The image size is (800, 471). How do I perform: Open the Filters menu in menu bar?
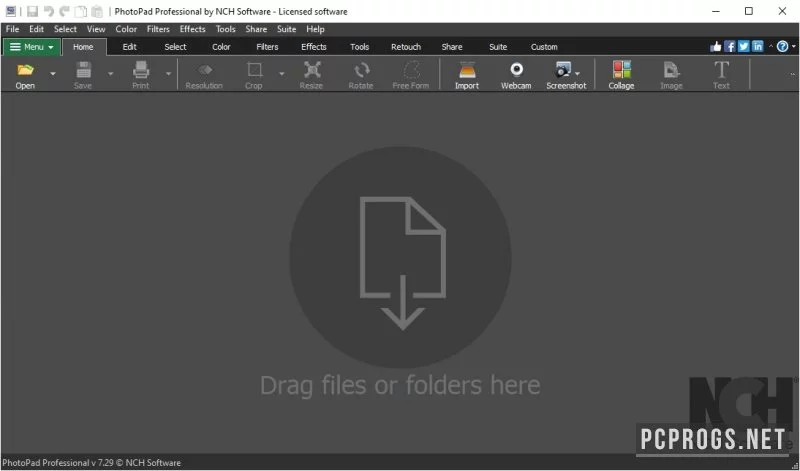pyautogui.click(x=158, y=29)
